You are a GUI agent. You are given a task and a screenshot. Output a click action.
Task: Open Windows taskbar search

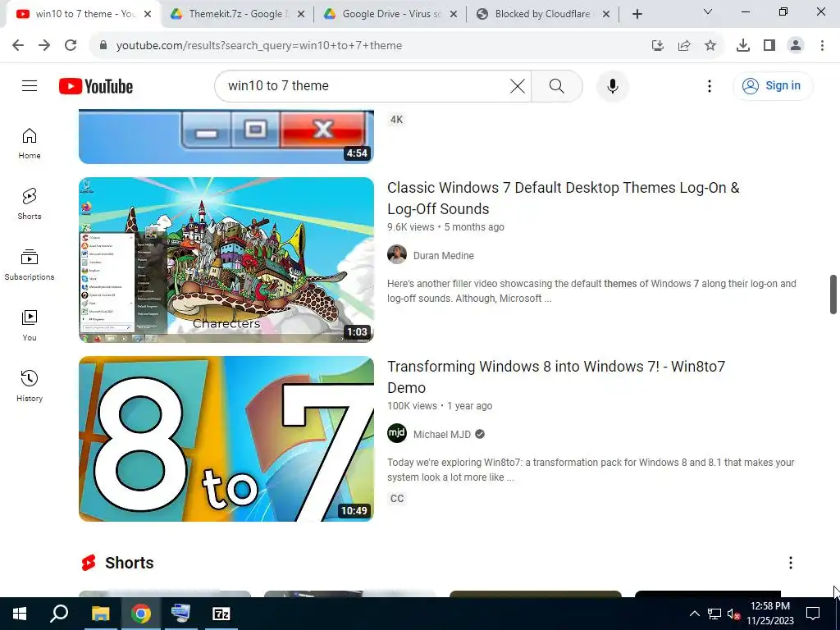tap(59, 614)
